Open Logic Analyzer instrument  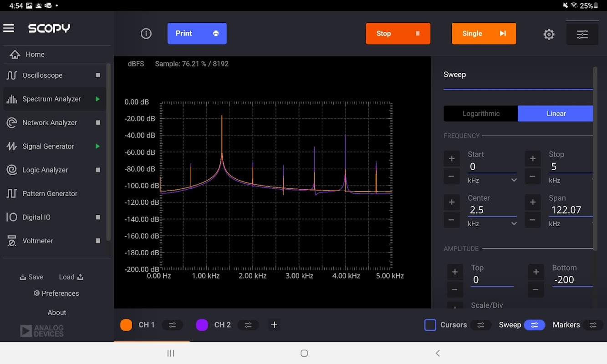[x=55, y=170]
